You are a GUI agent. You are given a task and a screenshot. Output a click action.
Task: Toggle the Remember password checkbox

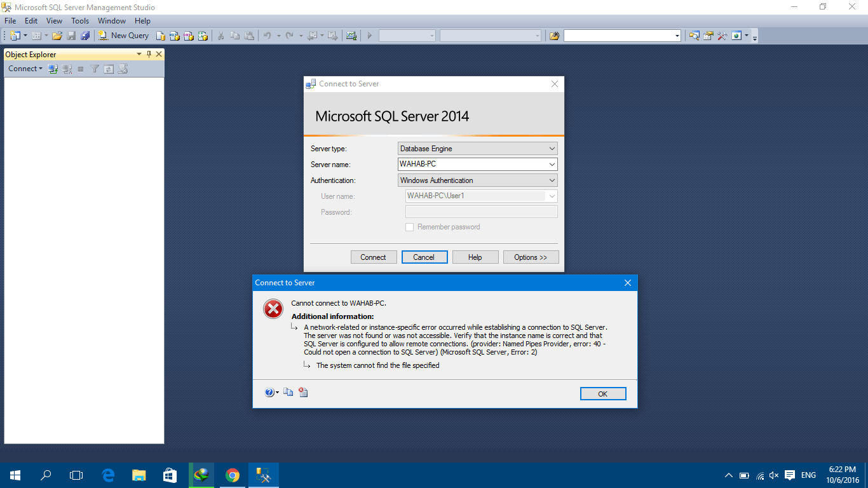pos(410,227)
